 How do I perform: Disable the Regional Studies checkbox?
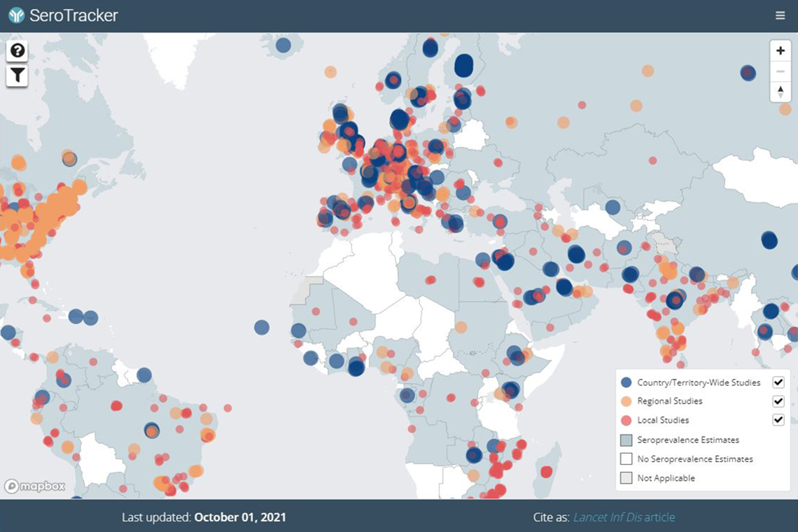(777, 401)
